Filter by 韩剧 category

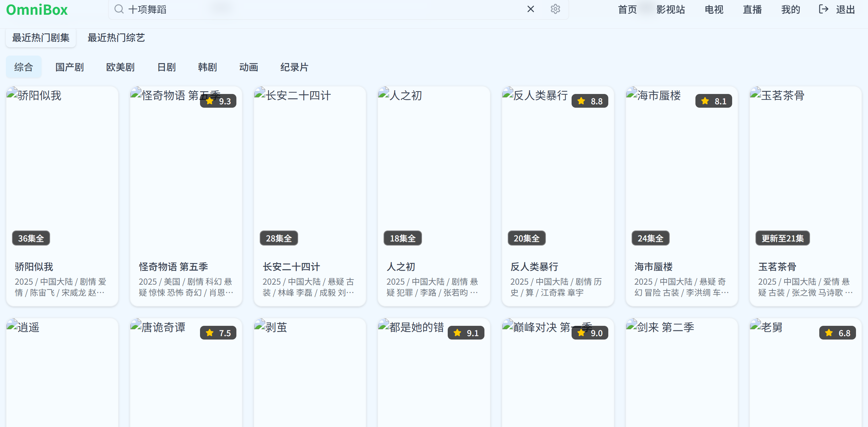coord(207,67)
